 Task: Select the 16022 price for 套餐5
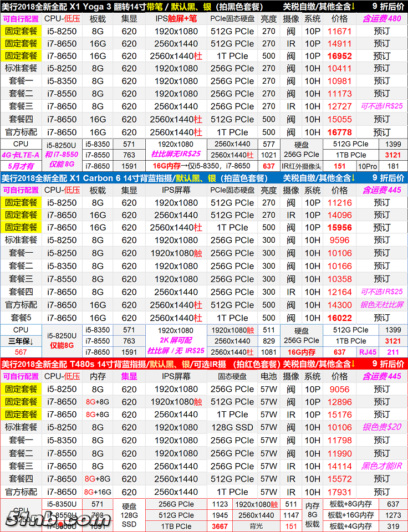(x=339, y=318)
